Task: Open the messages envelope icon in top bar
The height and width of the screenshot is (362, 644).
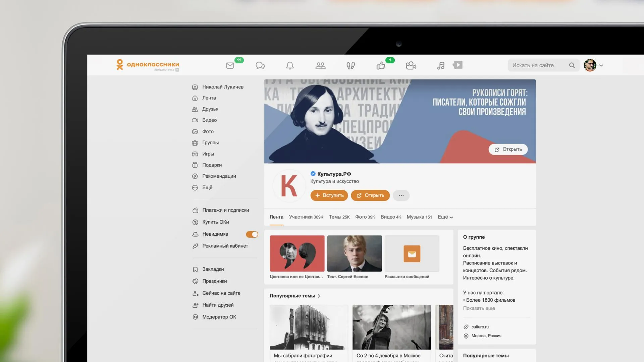Action: tap(230, 65)
